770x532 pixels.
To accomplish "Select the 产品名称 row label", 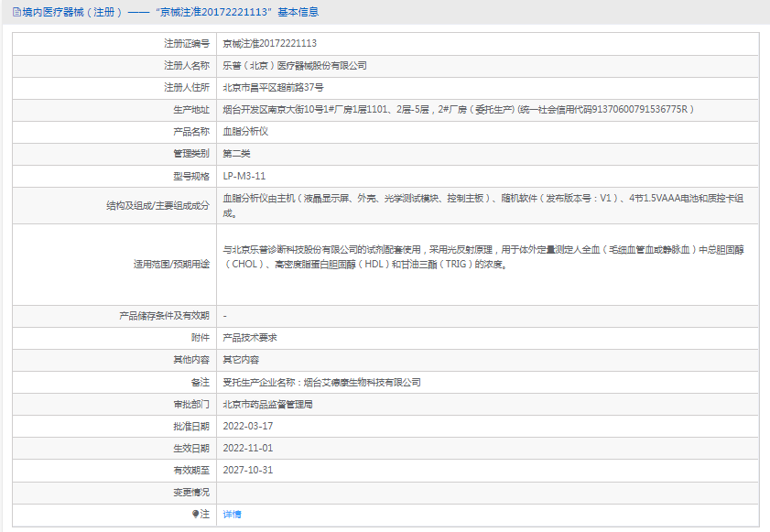I will click(191, 132).
